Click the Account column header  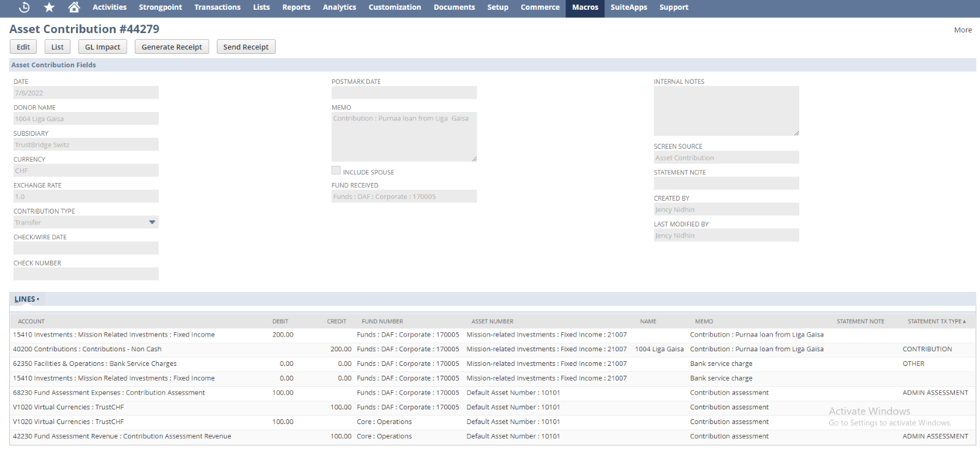click(31, 321)
